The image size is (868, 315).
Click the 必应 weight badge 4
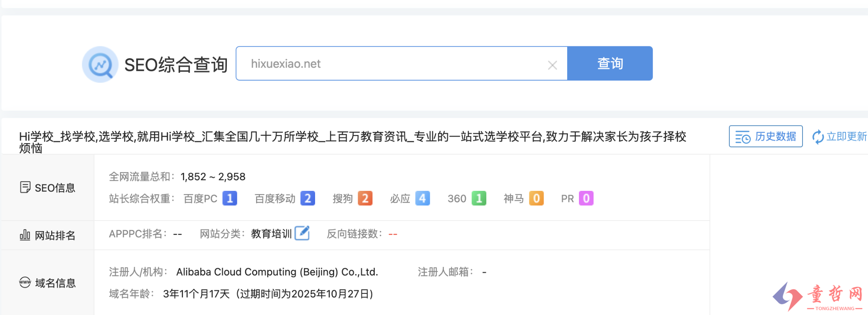point(423,199)
